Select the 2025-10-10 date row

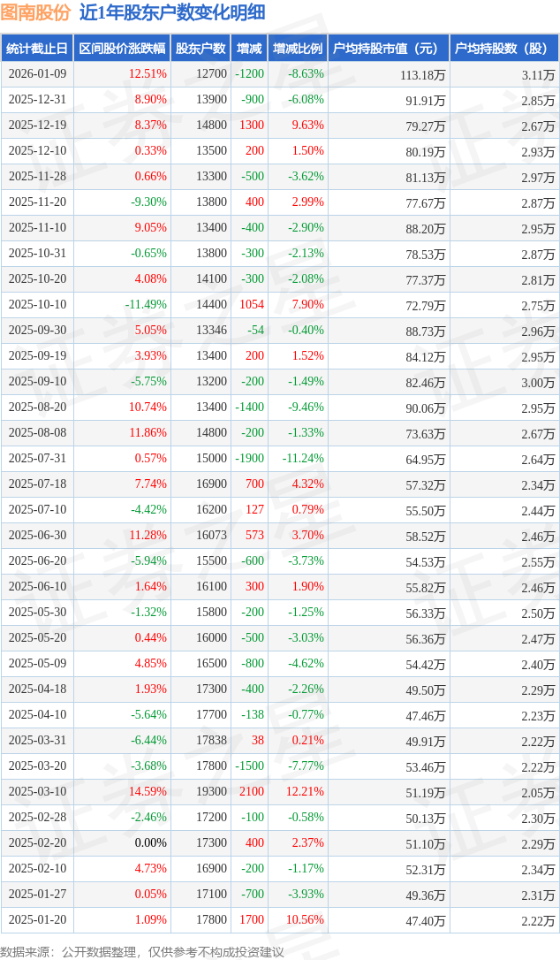tap(37, 305)
